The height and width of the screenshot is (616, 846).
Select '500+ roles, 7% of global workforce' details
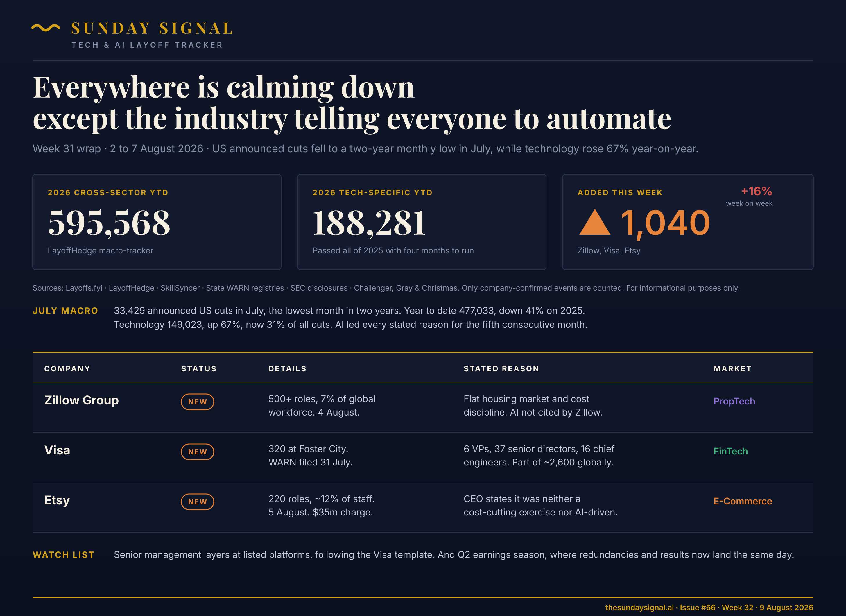322,406
